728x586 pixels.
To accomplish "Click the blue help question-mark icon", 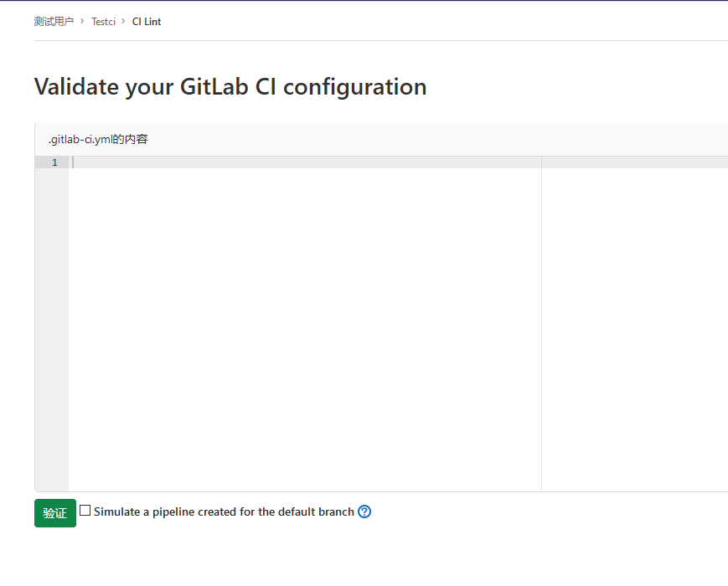I will [364, 511].
